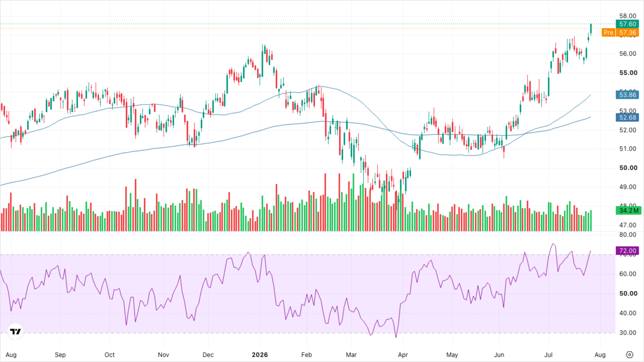The image size is (644, 362).
Task: Open the chart settings gear icon
Action: (629, 355)
